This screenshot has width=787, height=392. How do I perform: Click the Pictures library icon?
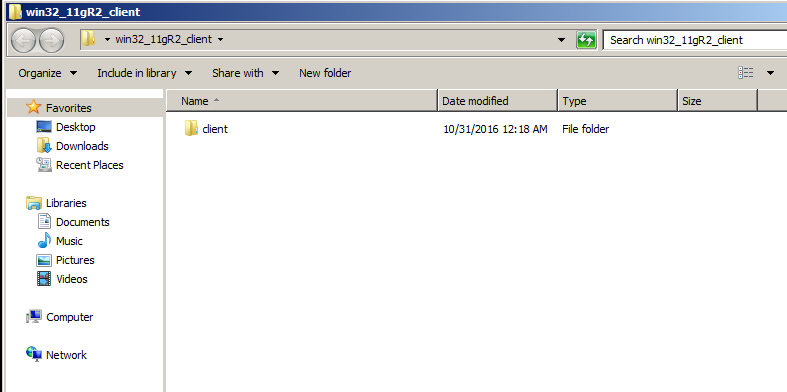pos(44,260)
